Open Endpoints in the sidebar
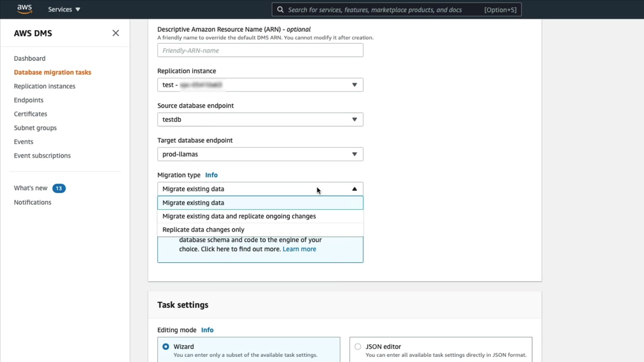This screenshot has height=362, width=644. point(29,100)
